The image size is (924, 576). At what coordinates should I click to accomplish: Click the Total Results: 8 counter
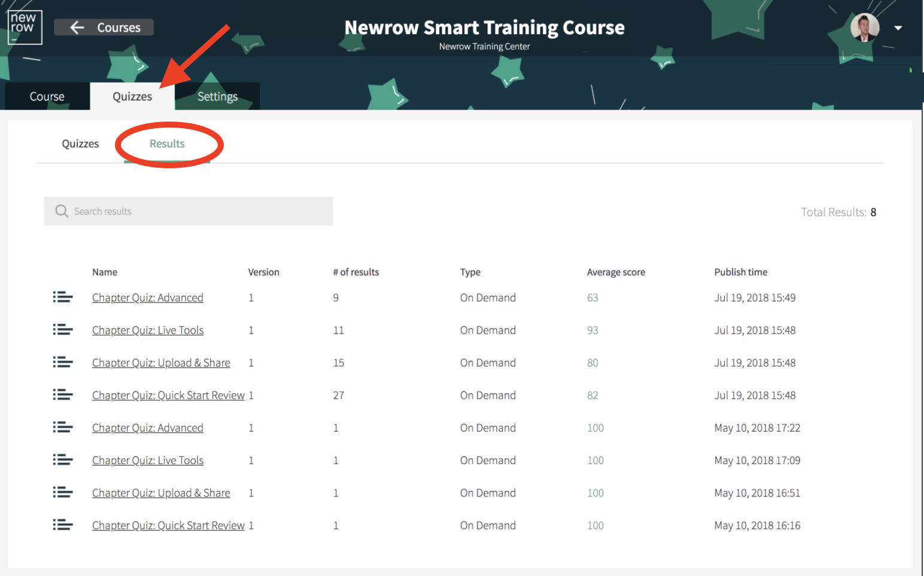click(x=838, y=212)
